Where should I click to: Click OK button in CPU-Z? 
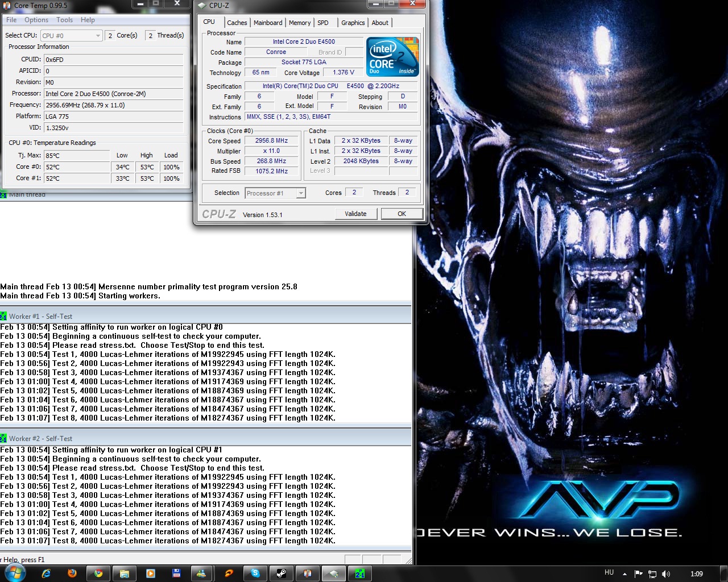pyautogui.click(x=402, y=214)
